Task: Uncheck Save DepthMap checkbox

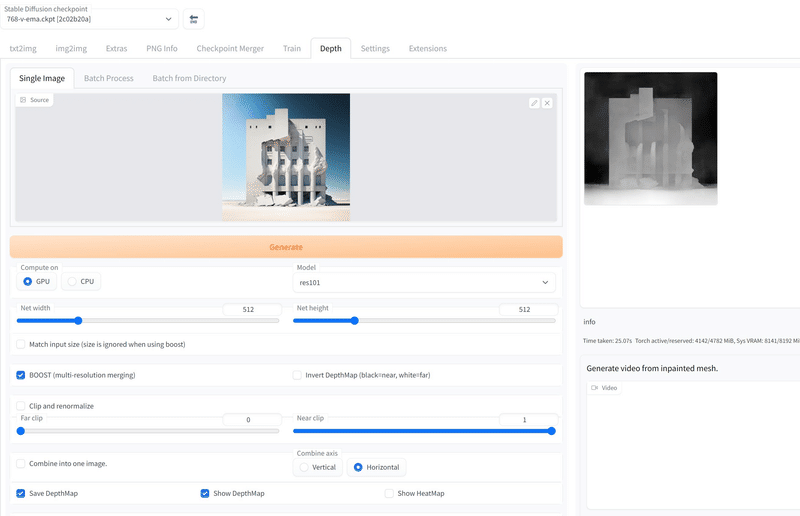Action: tap(20, 494)
